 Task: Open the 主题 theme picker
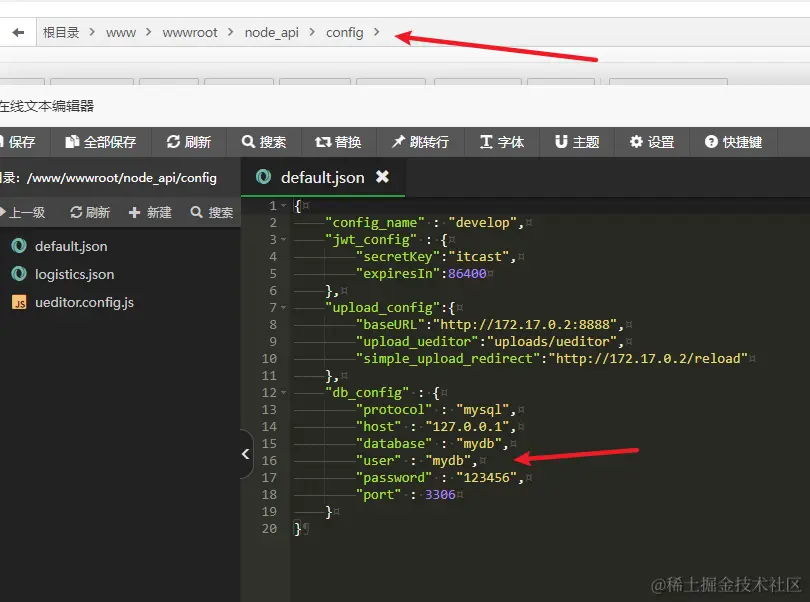coord(577,142)
